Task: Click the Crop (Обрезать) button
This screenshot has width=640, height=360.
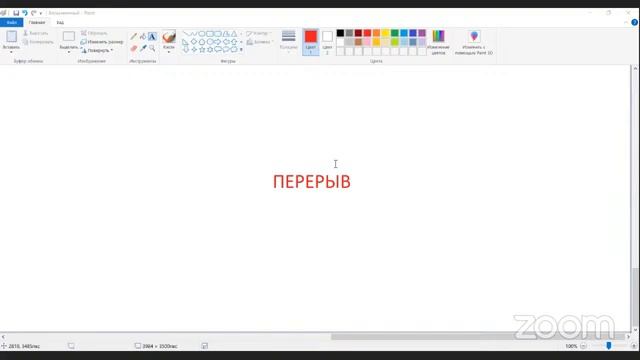Action: [x=94, y=33]
